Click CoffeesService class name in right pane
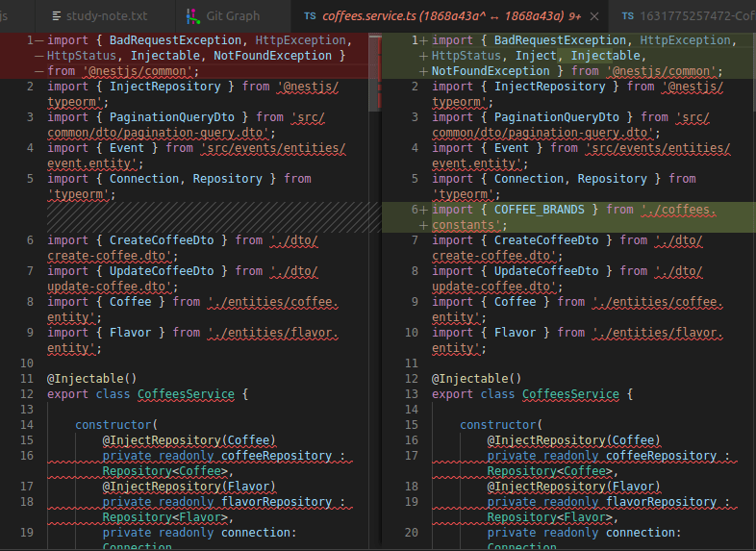This screenshot has width=756, height=551. point(571,394)
